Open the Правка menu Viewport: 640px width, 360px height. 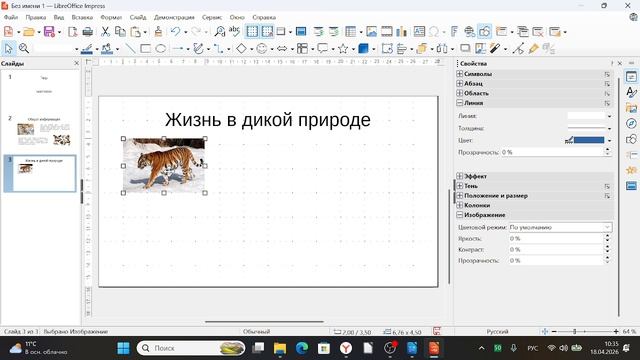(36, 17)
